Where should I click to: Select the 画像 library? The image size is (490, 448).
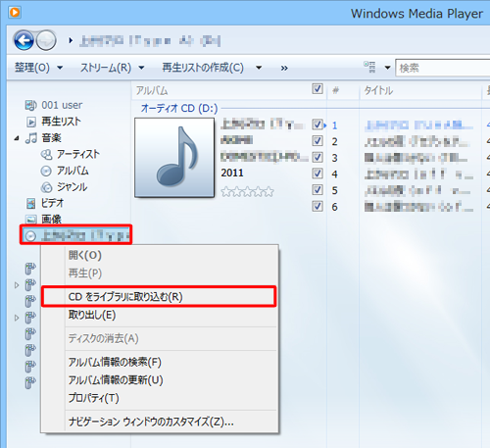(x=43, y=219)
